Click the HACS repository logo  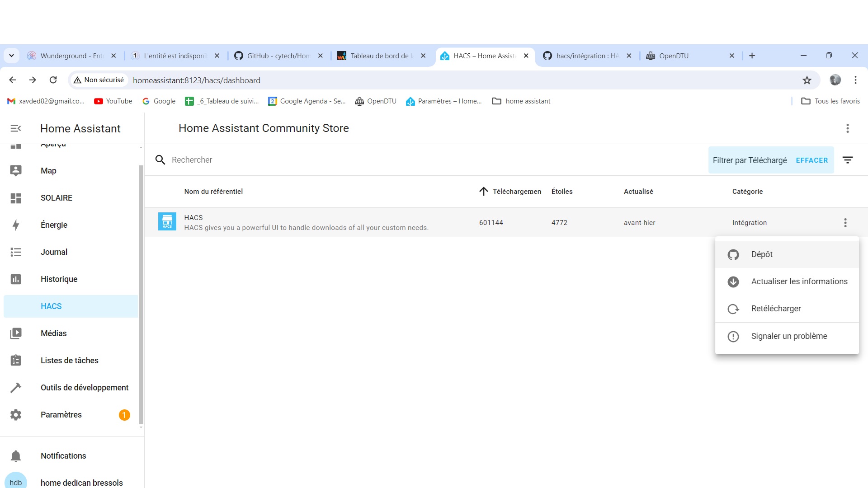167,221
